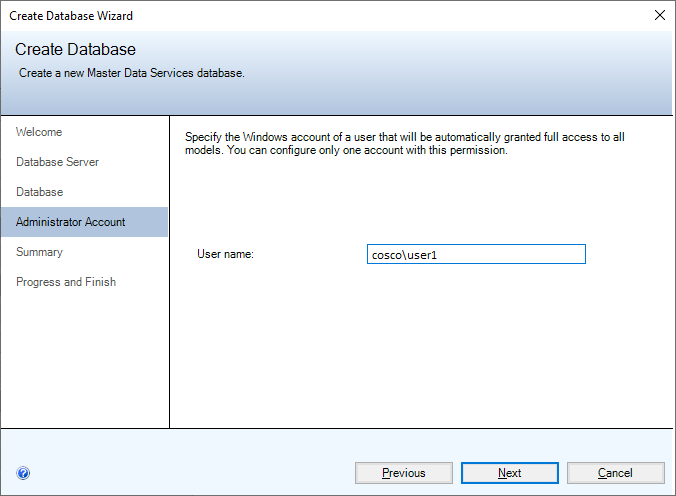The width and height of the screenshot is (676, 496).
Task: Click the Create Database Wizard title bar
Action: pyautogui.click(x=300, y=15)
